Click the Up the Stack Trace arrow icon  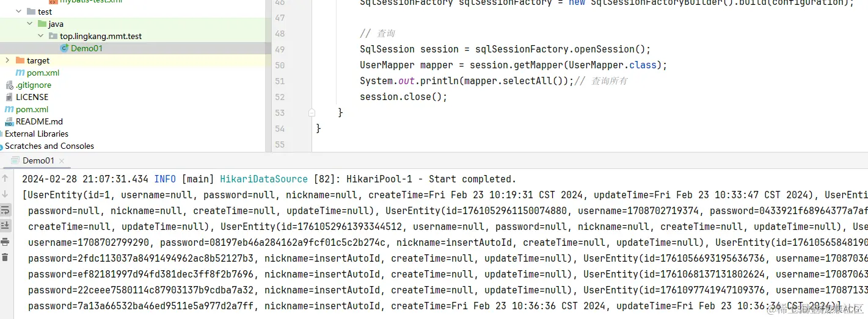5,179
